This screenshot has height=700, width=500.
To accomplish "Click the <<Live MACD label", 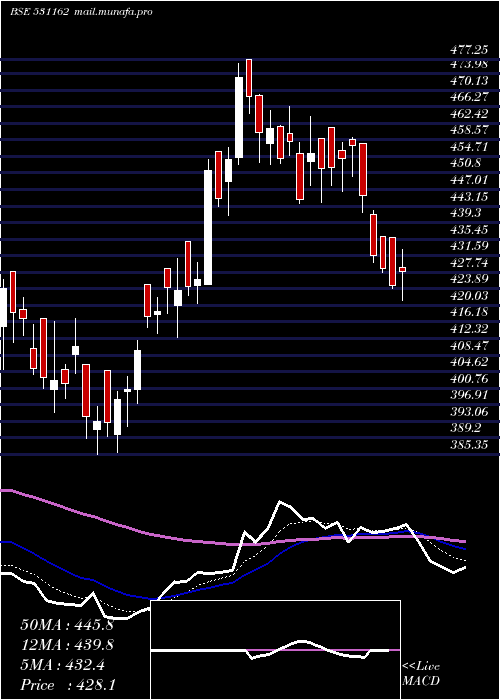I will [421, 674].
